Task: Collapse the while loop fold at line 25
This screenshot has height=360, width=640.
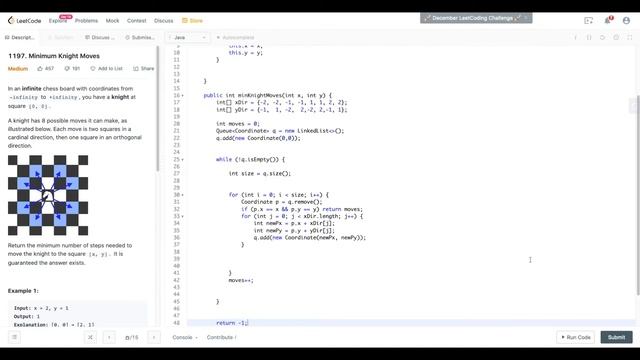Action: point(182,160)
